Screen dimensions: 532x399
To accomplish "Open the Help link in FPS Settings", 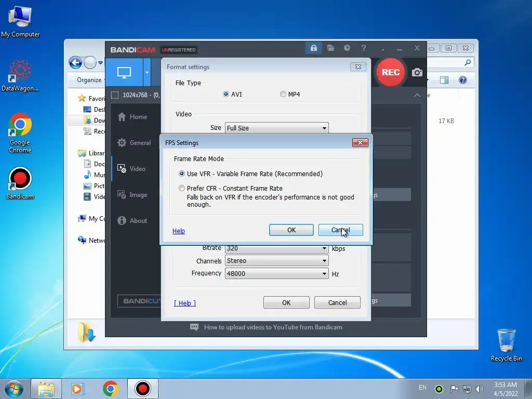I will point(179,231).
